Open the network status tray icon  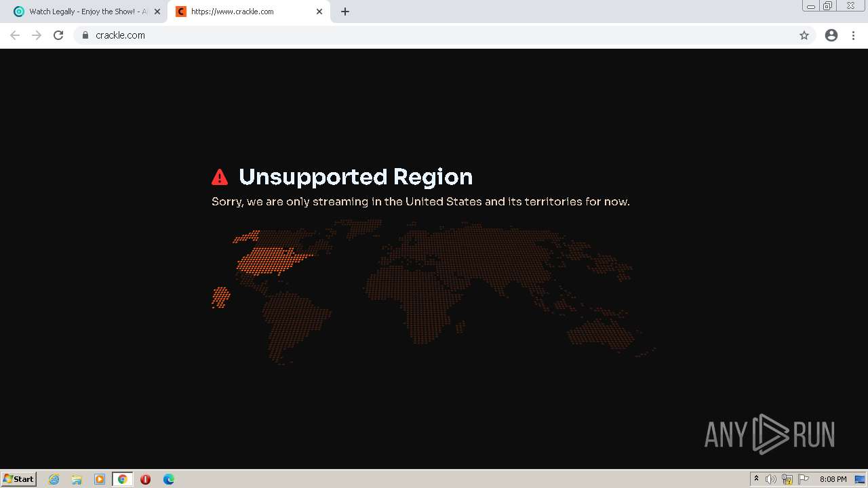787,479
